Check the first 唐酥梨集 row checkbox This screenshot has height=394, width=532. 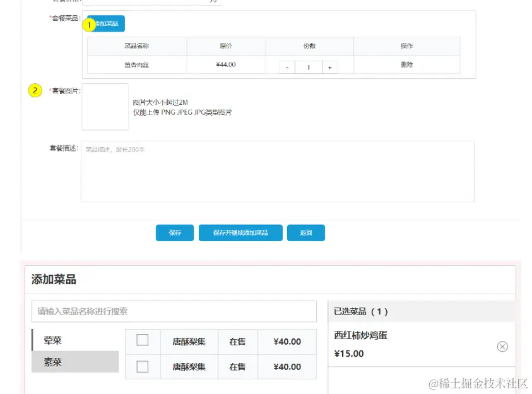(x=143, y=340)
